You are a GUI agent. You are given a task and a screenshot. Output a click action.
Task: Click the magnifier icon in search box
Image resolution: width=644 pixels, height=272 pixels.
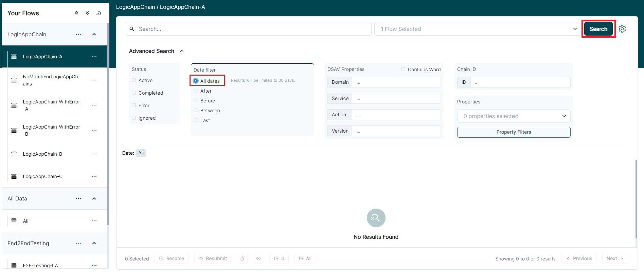132,29
